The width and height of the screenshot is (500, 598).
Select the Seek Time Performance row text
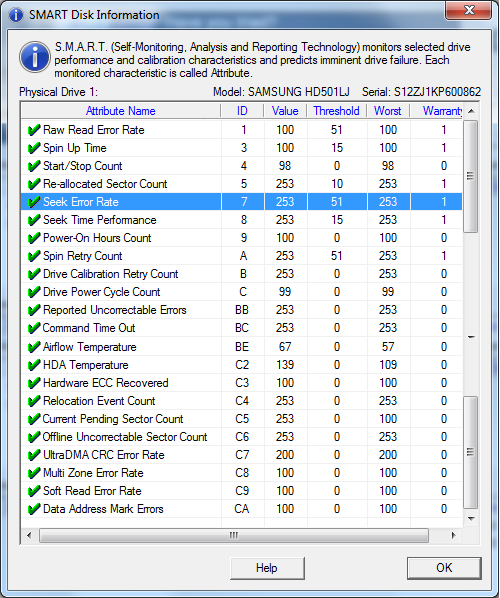pyautogui.click(x=100, y=220)
